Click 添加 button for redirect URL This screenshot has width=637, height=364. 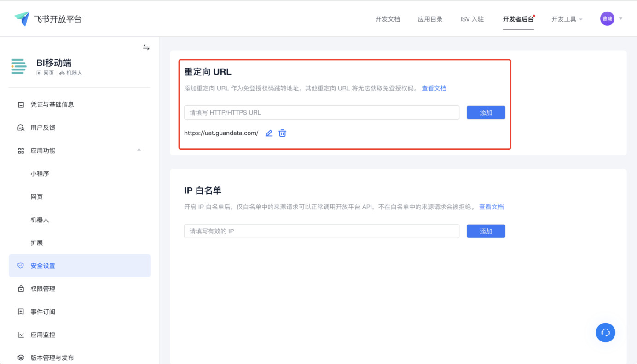[x=486, y=112]
